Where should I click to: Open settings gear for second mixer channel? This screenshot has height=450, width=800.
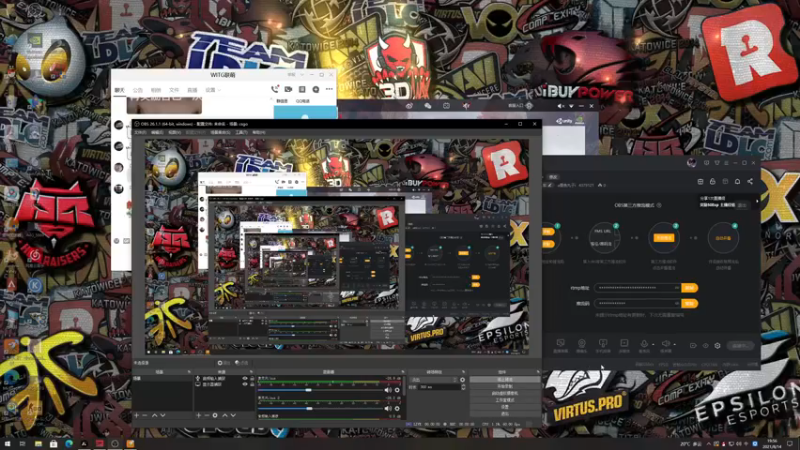pyautogui.click(x=397, y=408)
